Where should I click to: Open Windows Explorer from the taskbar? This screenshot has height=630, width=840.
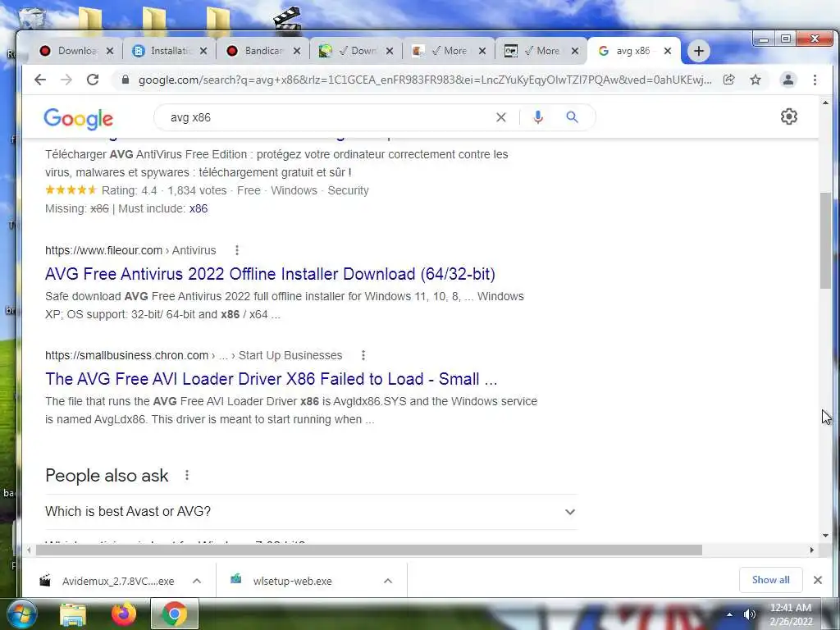click(x=73, y=614)
